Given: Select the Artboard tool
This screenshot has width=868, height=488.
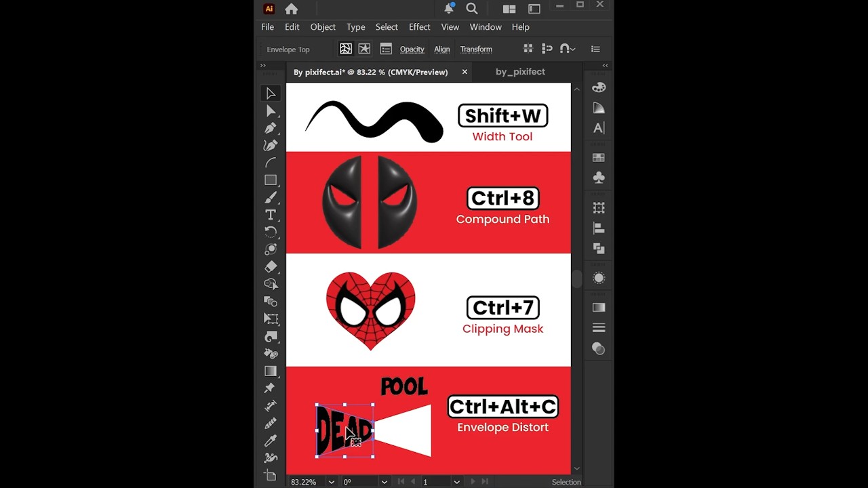Looking at the screenshot, I should pyautogui.click(x=271, y=474).
